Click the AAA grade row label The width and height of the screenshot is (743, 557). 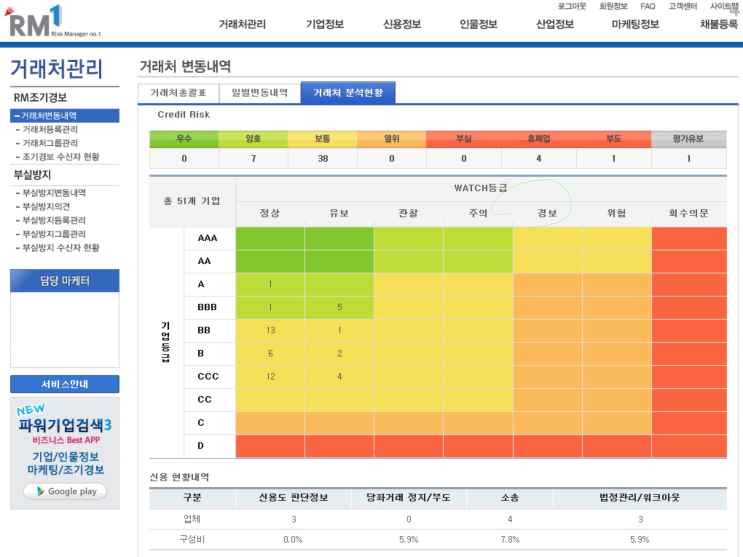click(x=208, y=238)
